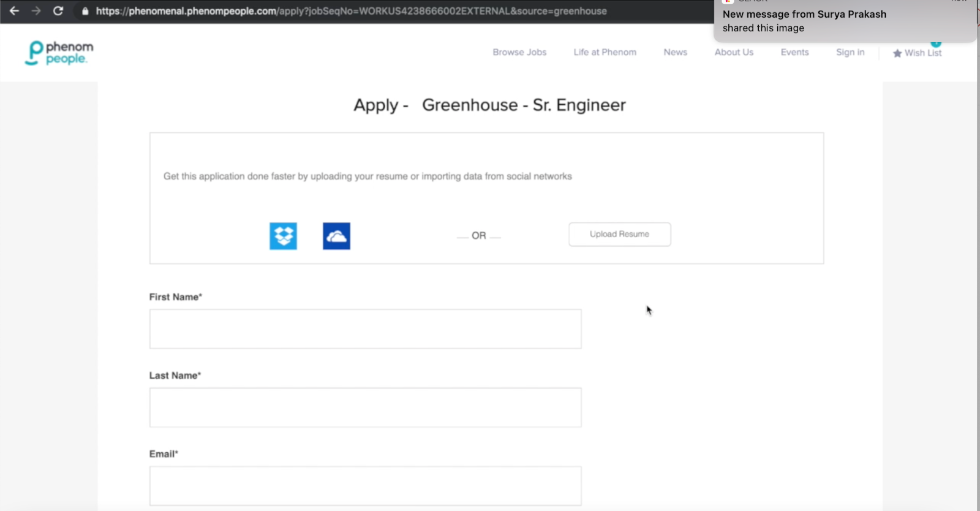Click the 'Get this application done faster' text
Screen dimensions: 980x511
coord(367,176)
